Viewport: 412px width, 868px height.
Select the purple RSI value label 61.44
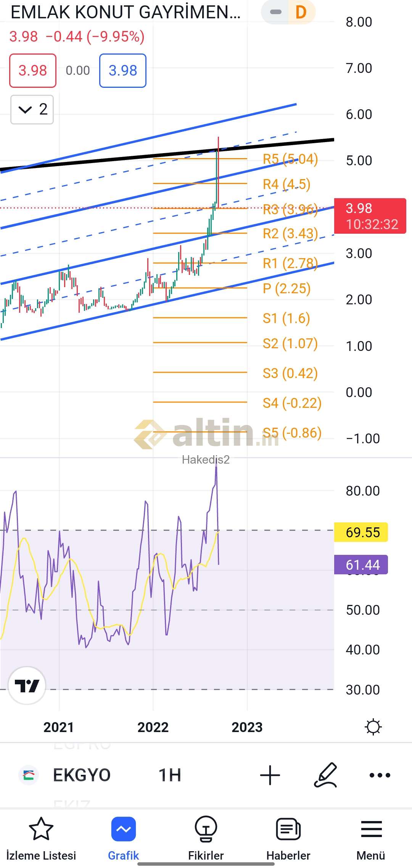click(361, 564)
